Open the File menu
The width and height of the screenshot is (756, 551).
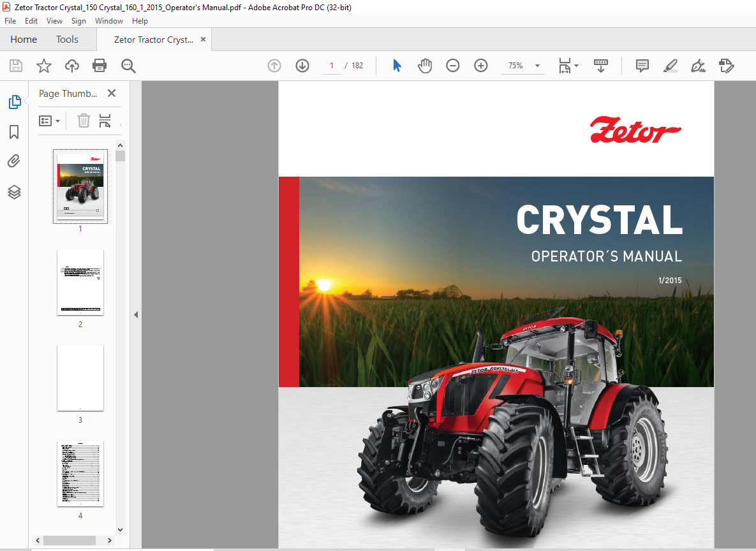(10, 21)
